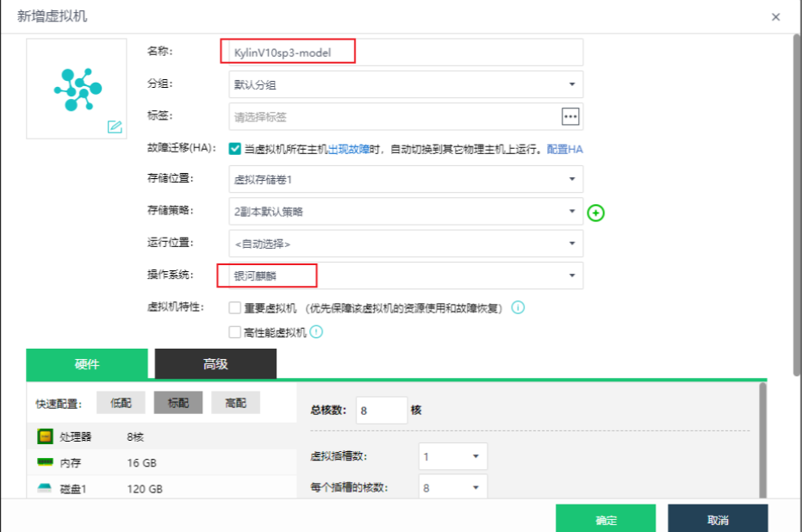Click info icon next to 高性能虚拟机
The image size is (802, 532).
[x=316, y=332]
